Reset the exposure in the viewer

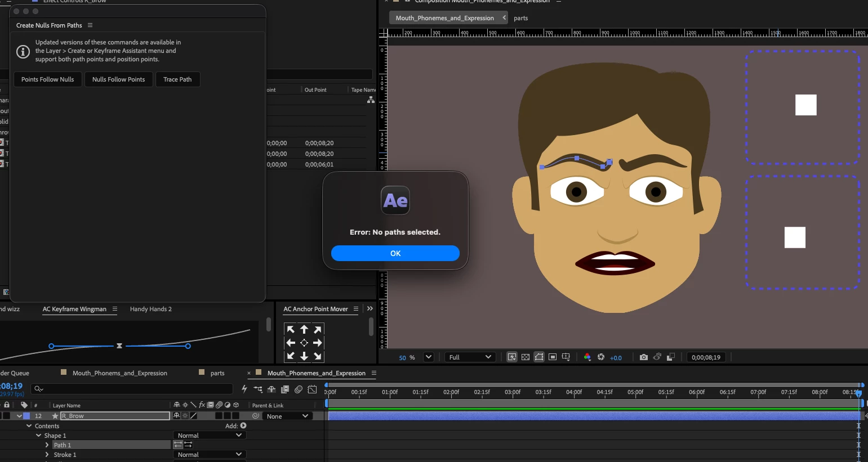601,357
